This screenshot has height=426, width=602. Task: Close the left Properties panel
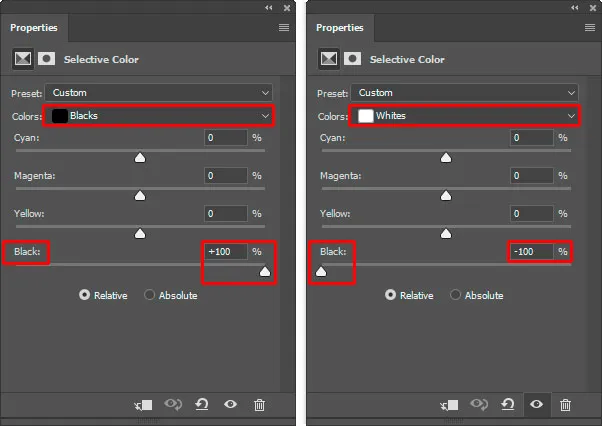tap(287, 8)
